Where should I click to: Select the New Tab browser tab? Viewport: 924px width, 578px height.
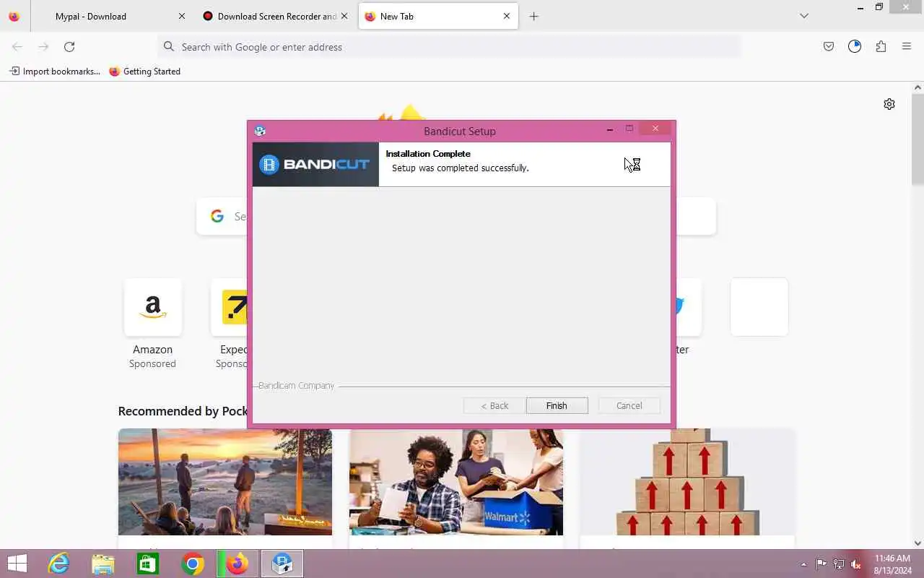[438, 16]
